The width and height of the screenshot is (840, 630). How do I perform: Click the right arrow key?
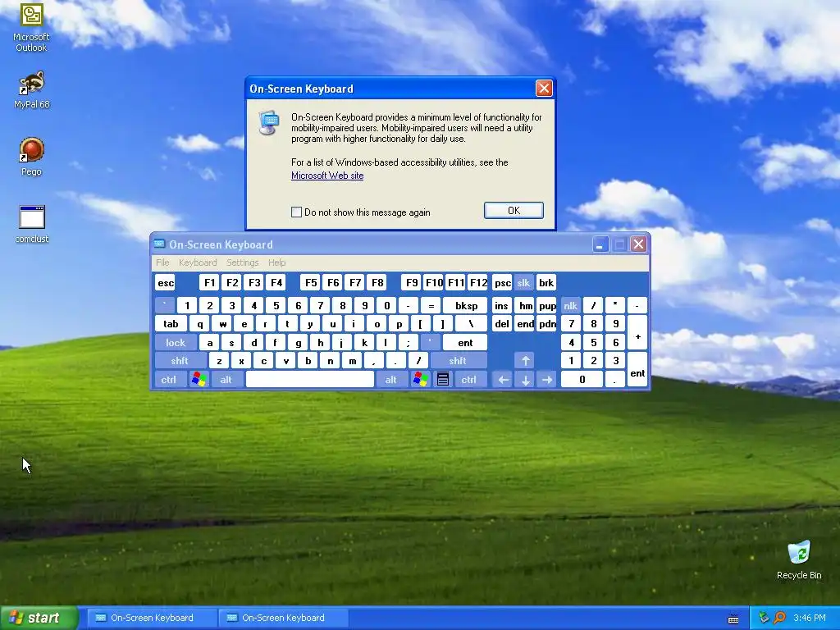point(547,379)
